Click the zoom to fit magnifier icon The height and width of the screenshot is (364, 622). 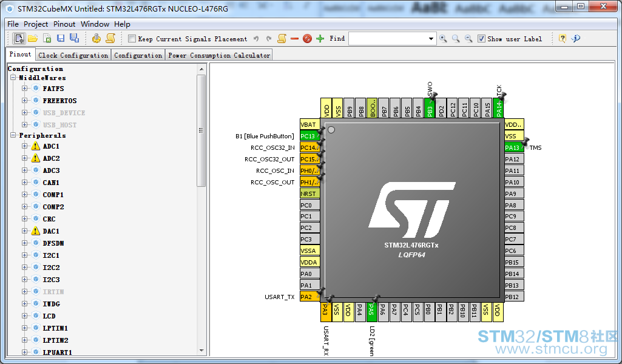point(443,38)
